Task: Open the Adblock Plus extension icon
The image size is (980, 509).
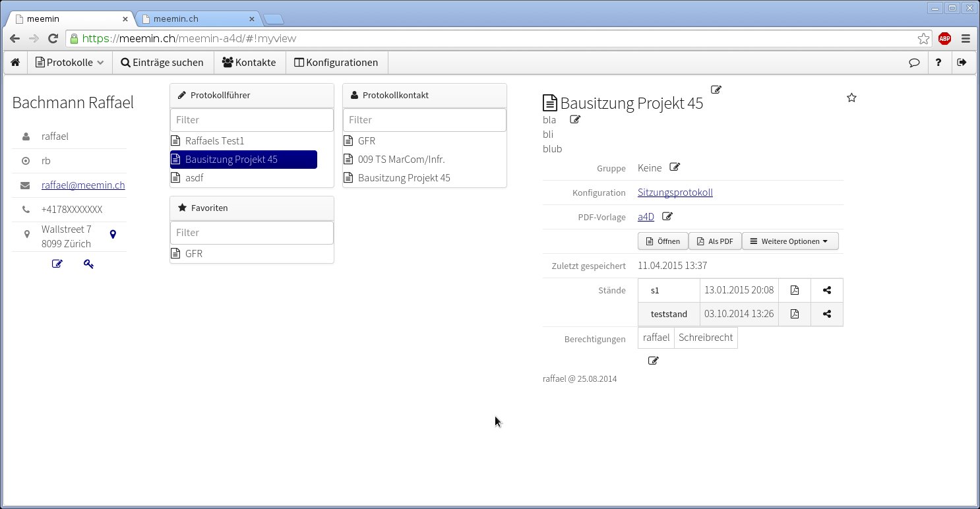Action: [944, 39]
